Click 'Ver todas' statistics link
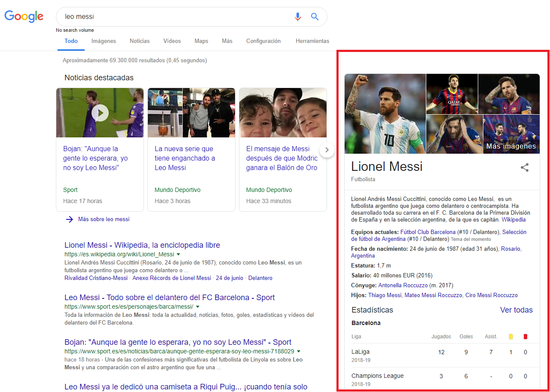 (516, 310)
